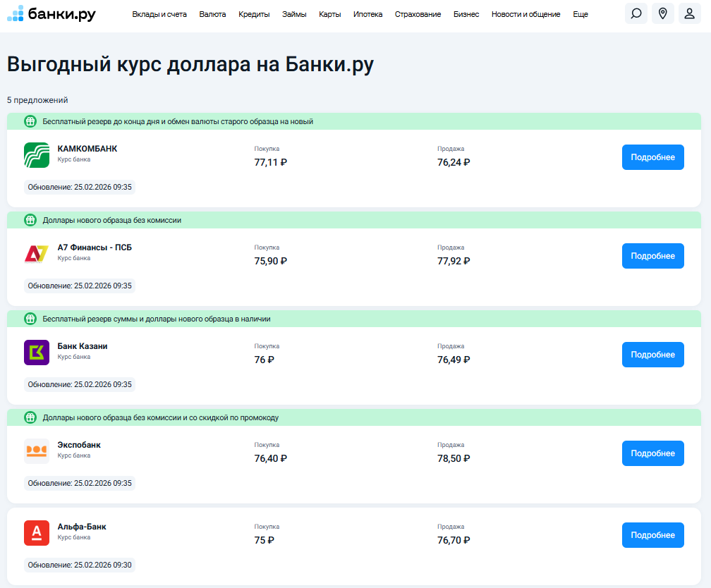This screenshot has width=711, height=588.
Task: Open the user profile icon
Action: tap(689, 13)
